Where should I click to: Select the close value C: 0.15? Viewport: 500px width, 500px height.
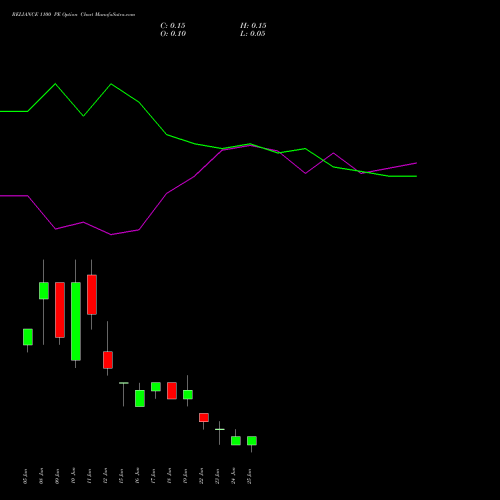(x=173, y=26)
